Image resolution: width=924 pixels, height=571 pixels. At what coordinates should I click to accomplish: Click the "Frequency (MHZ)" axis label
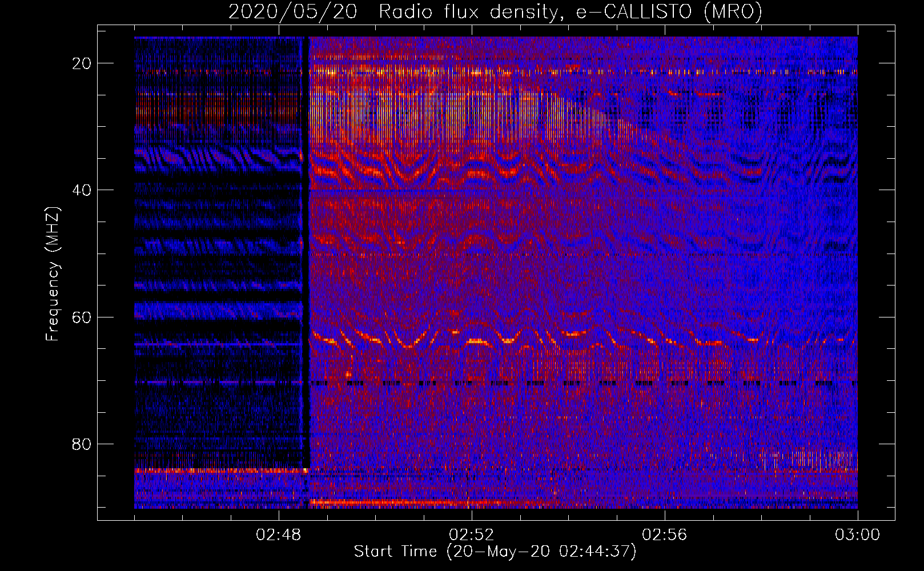(53, 274)
